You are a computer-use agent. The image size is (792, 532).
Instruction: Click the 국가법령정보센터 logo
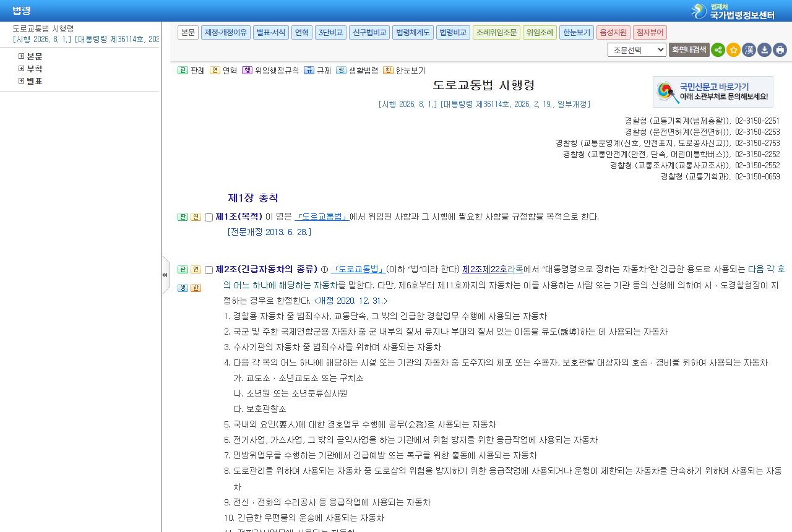pos(733,11)
